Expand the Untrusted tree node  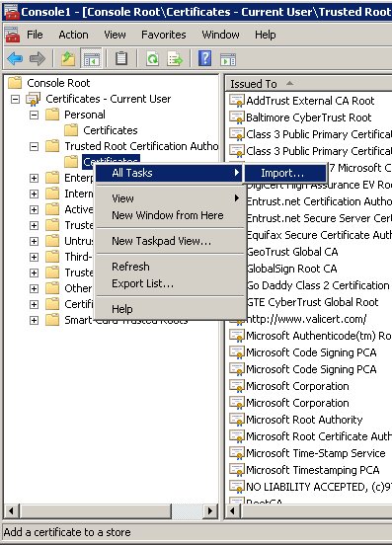pos(34,241)
